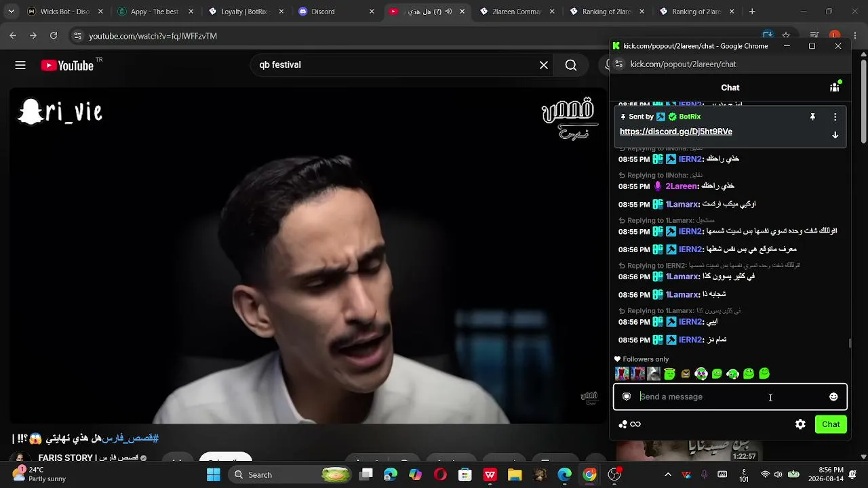
Task: View site information for youtube.com
Action: [x=77, y=36]
